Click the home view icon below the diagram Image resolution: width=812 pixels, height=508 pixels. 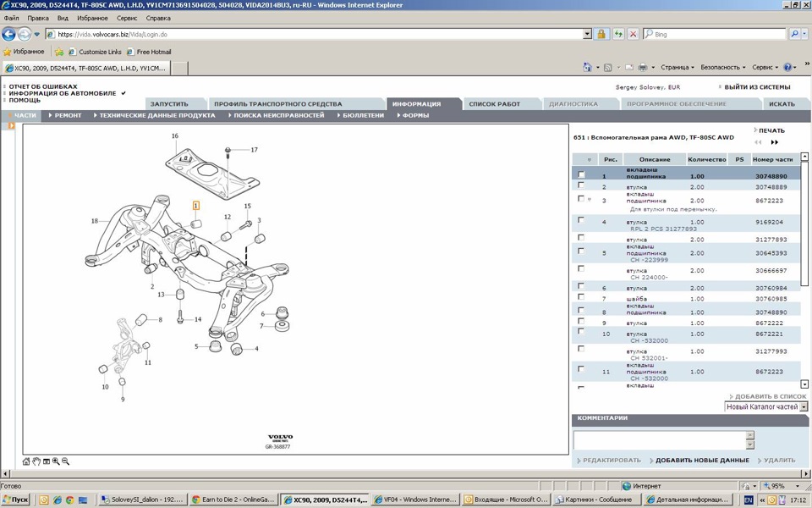[x=26, y=461]
